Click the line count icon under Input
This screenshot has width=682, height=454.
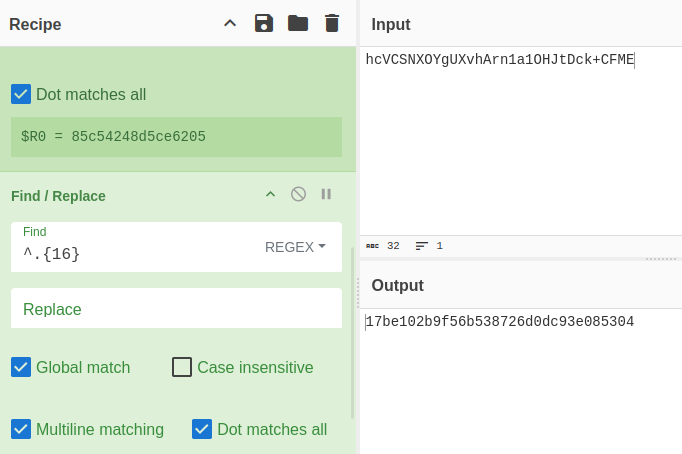422,246
